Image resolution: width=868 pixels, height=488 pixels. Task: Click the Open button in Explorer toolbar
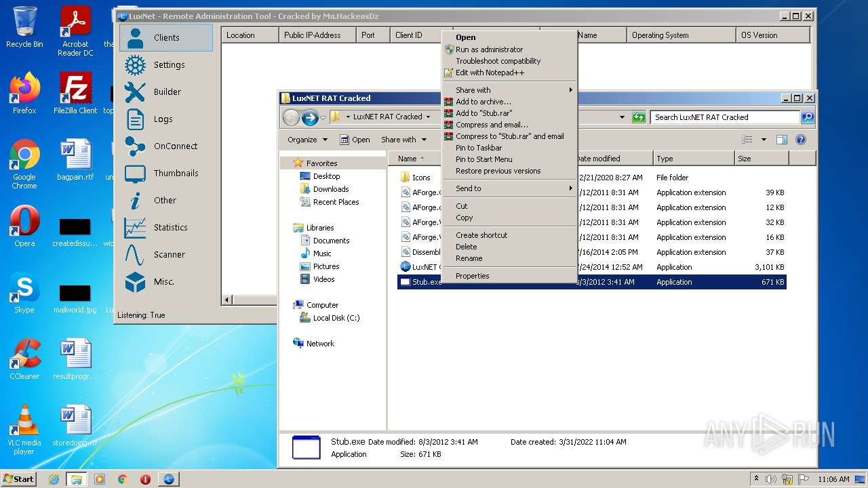pyautogui.click(x=355, y=140)
